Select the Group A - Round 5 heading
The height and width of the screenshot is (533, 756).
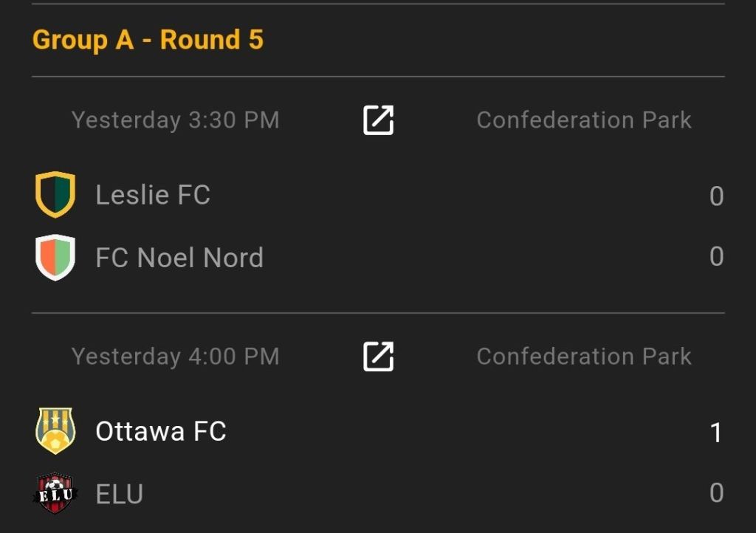(148, 40)
